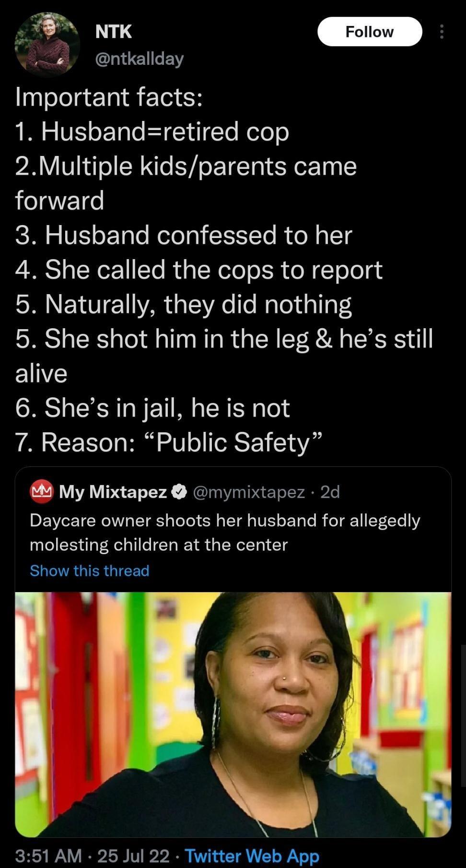The width and height of the screenshot is (466, 868).
Task: Open more options via the vertical ellipsis
Action: (x=441, y=32)
